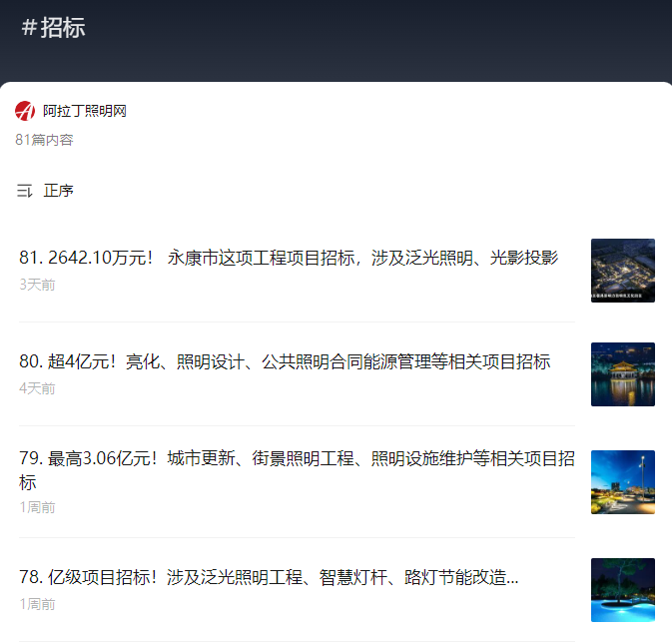Click the #招标 topic header title
672x642 pixels.
(53, 28)
